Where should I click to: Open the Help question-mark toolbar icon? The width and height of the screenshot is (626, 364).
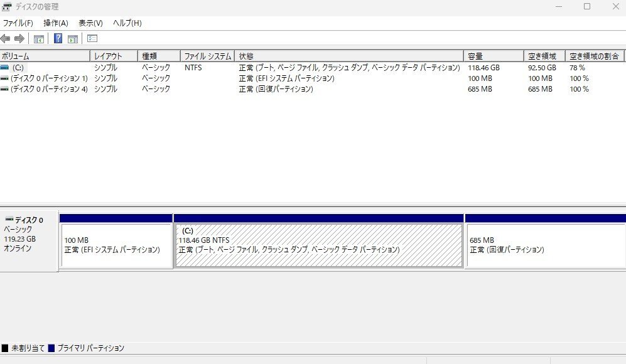58,38
